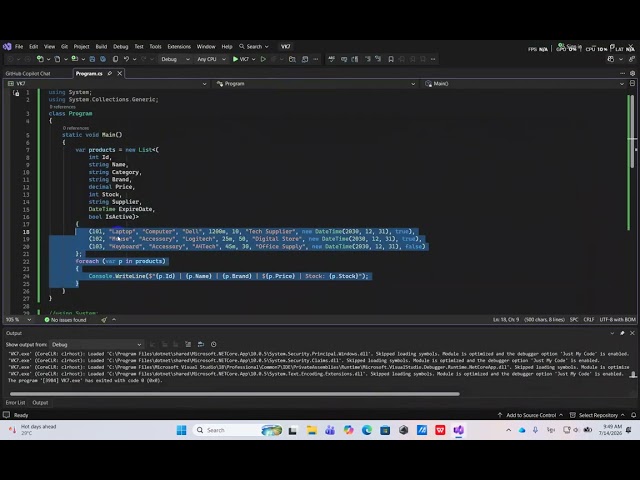Expand the VK7 start target dropdown arrow
The height and width of the screenshot is (480, 640).
pos(253,60)
